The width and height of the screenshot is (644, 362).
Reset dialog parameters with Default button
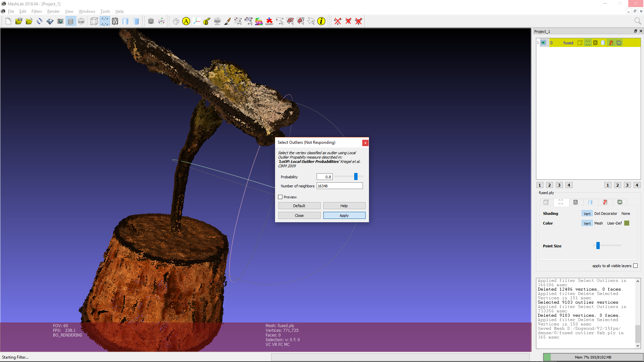(x=299, y=205)
